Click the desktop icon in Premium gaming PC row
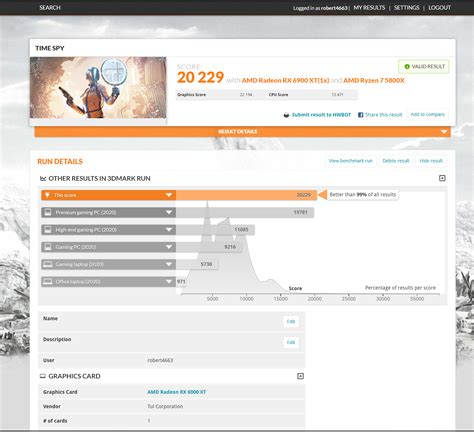Image resolution: width=474 pixels, height=432 pixels. (48, 212)
